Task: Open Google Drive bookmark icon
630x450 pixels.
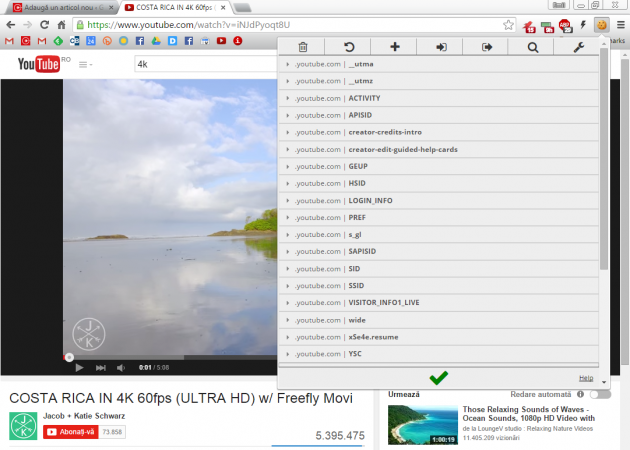Action: tap(156, 41)
